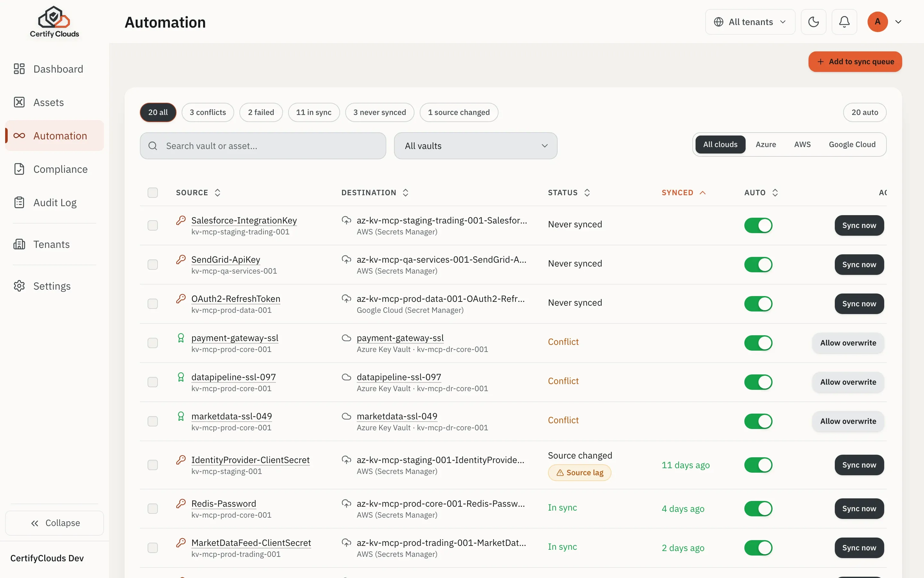This screenshot has height=578, width=924.
Task: Select the AWS cloud filter
Action: (802, 144)
